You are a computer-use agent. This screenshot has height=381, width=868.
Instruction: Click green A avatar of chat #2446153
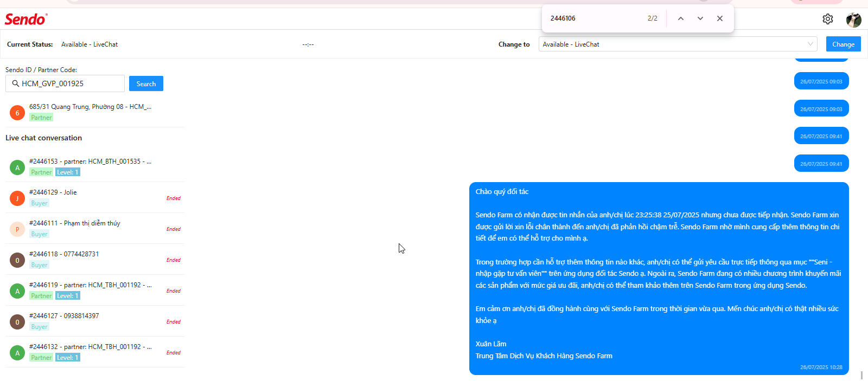(x=17, y=167)
